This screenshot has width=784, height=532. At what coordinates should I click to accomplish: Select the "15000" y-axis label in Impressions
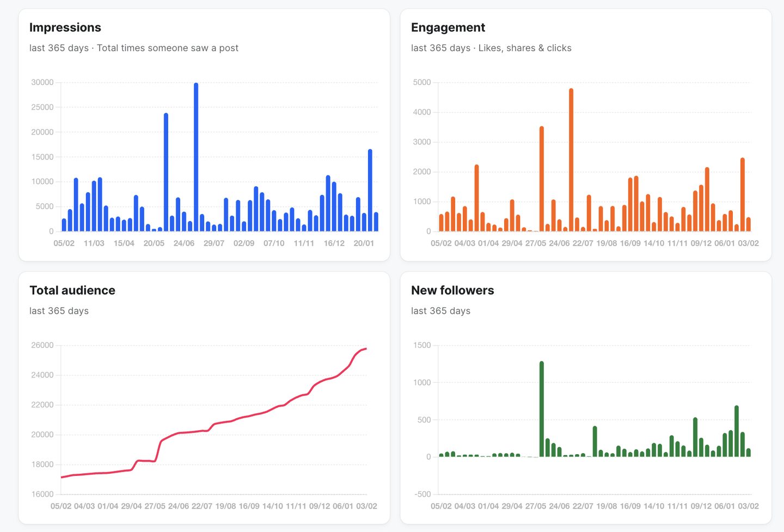[x=42, y=157]
